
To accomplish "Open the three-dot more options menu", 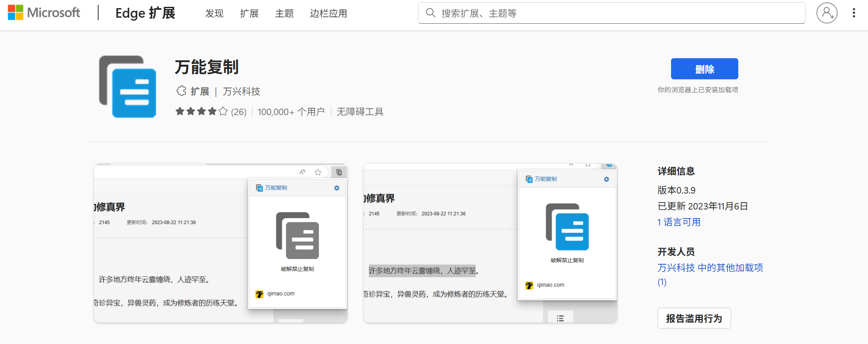I will pos(854,13).
